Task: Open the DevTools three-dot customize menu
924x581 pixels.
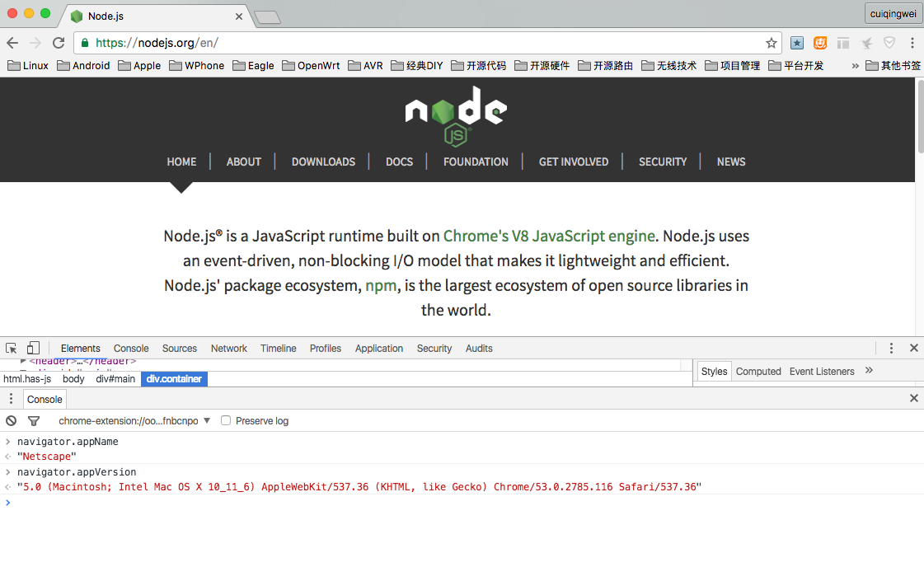Action: click(x=891, y=348)
